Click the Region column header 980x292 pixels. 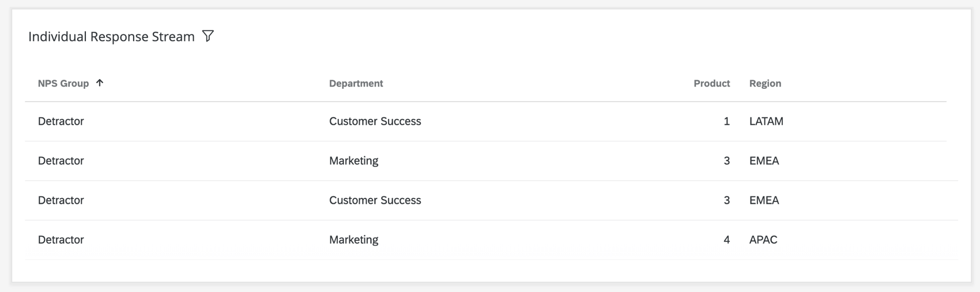click(765, 84)
